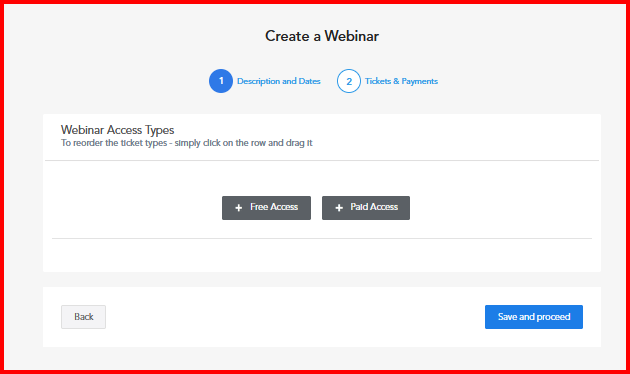The width and height of the screenshot is (630, 374).
Task: Click the Create a Webinar title
Action: (x=322, y=36)
